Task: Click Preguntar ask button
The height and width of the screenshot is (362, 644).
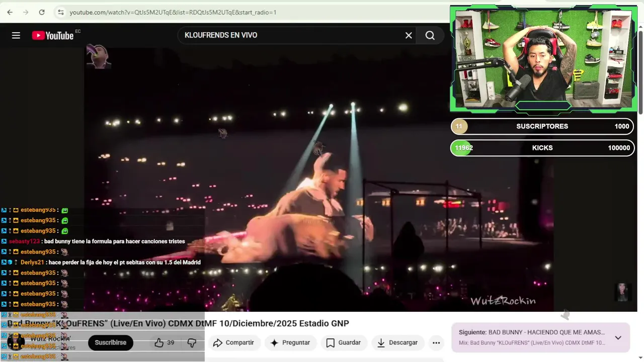Action: 290,342
